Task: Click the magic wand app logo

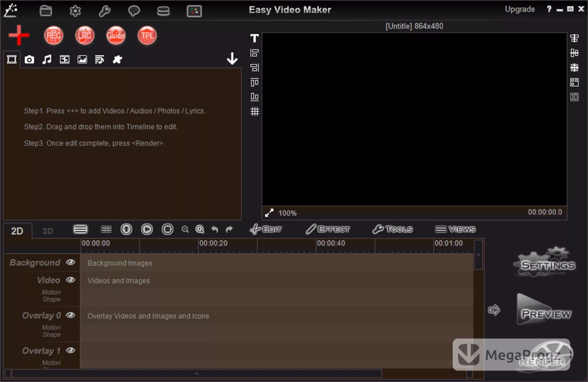Action: click(11, 10)
